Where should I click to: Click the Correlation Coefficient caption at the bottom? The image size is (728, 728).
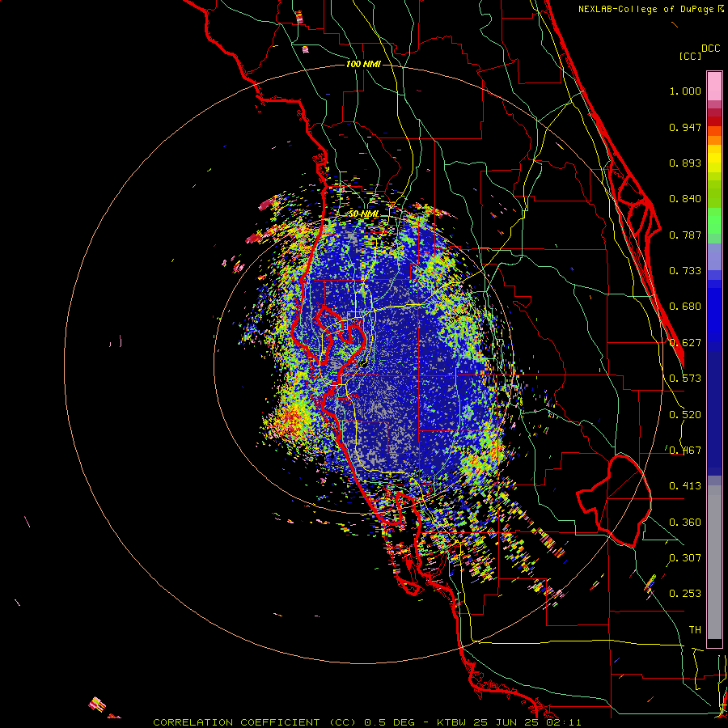(366, 722)
